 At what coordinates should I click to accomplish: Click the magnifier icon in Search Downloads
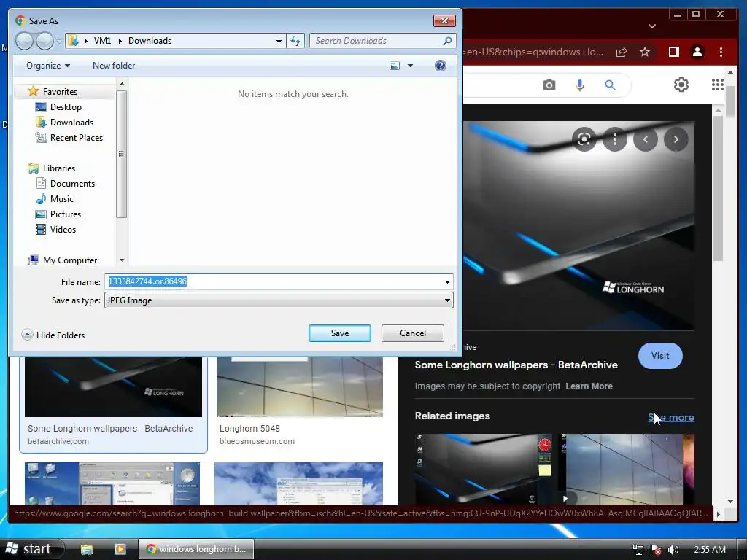(447, 41)
